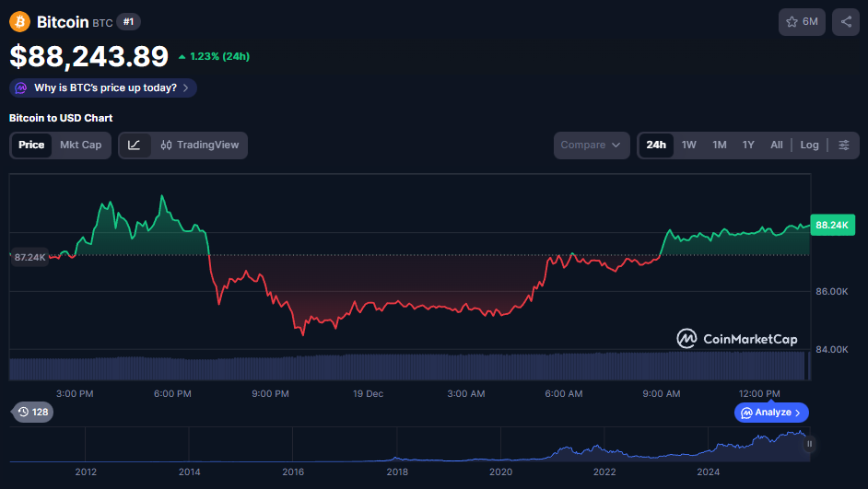Select the Price tab

pos(31,145)
